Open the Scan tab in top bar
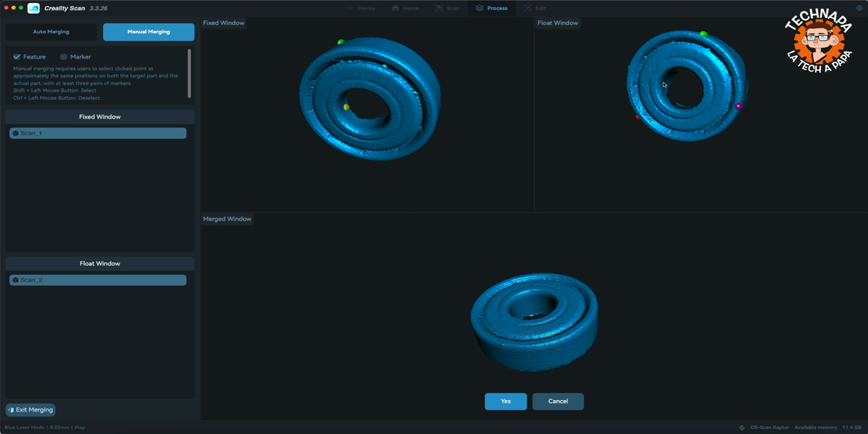The image size is (868, 434). [x=447, y=8]
